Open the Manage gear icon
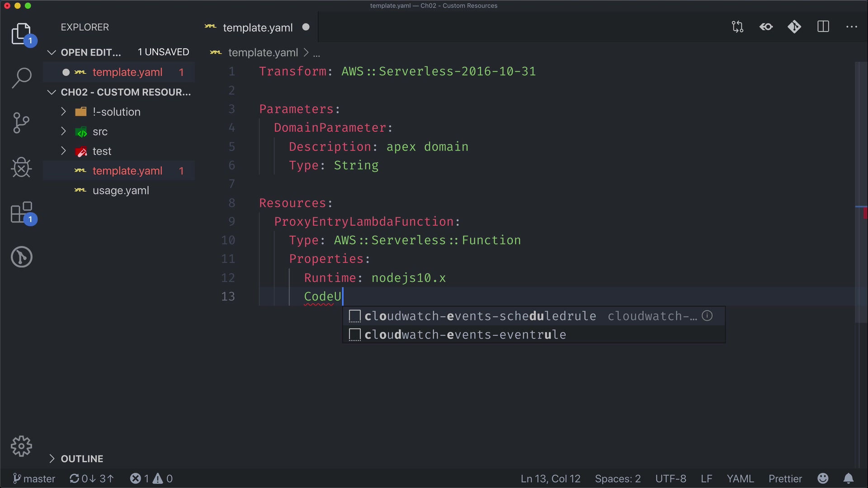 pyautogui.click(x=21, y=446)
